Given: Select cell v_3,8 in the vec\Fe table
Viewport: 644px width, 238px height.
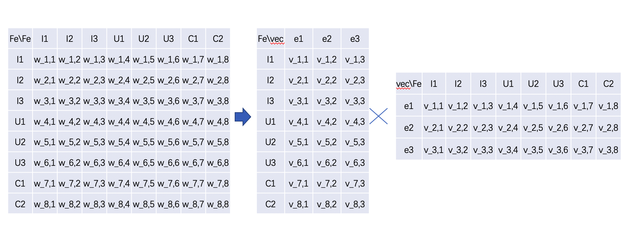Looking at the screenshot, I should [x=608, y=150].
